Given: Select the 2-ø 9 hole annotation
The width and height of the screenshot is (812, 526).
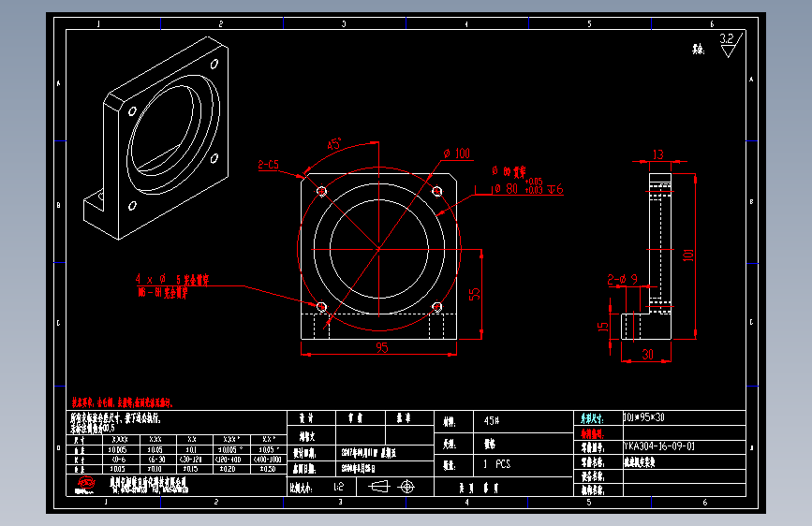Looking at the screenshot, I should coord(623,280).
